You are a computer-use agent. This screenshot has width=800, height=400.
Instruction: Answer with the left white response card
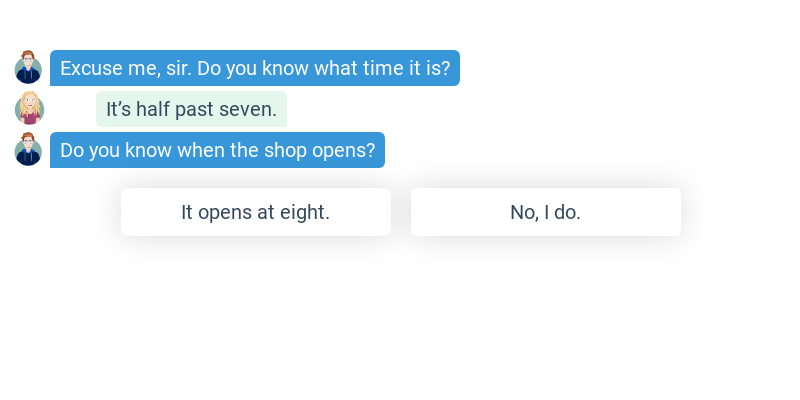click(255, 212)
